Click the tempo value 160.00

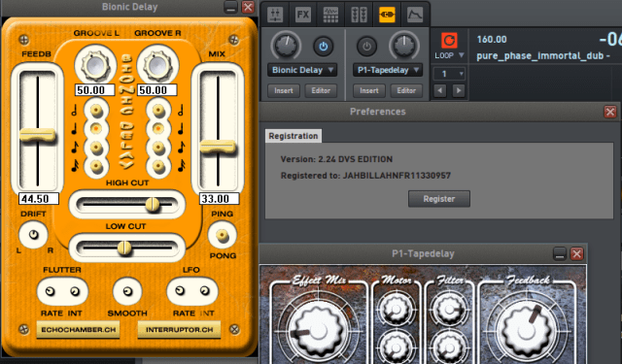tap(492, 39)
